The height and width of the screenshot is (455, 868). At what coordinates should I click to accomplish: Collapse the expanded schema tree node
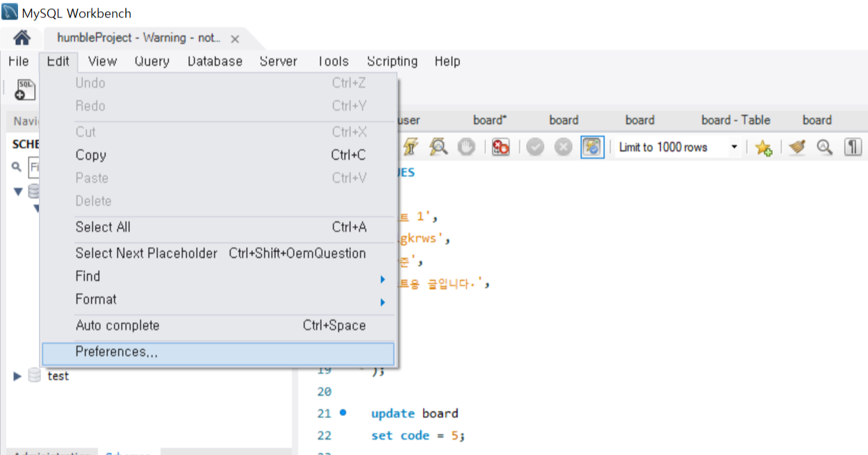[x=18, y=191]
